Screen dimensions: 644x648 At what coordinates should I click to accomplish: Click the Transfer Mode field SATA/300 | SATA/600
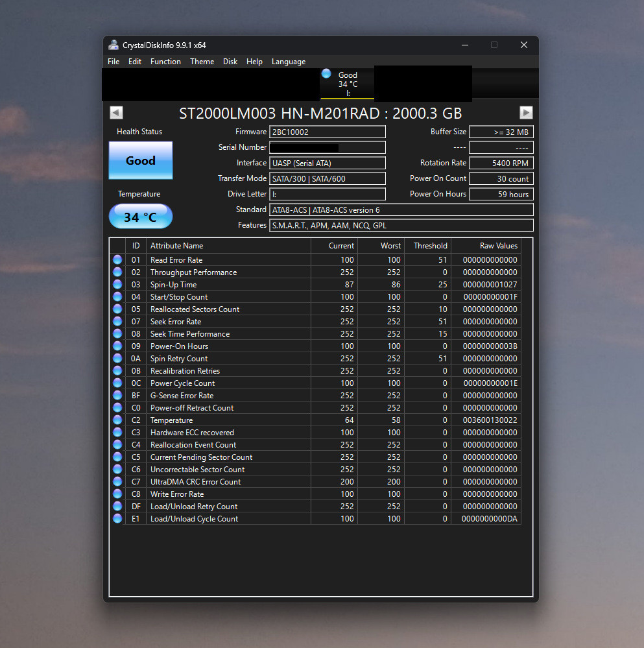pos(327,178)
